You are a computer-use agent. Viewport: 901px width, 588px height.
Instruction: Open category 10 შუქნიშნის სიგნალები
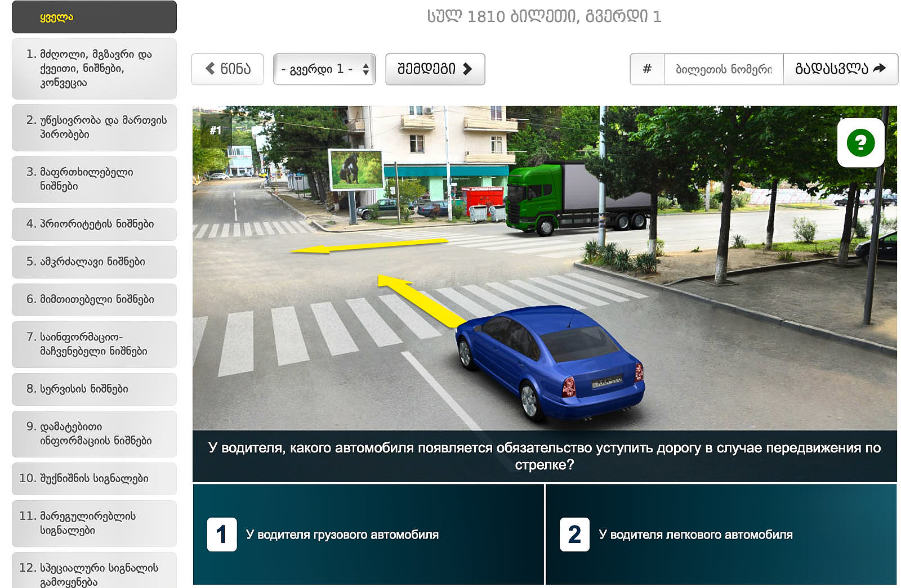(x=94, y=478)
